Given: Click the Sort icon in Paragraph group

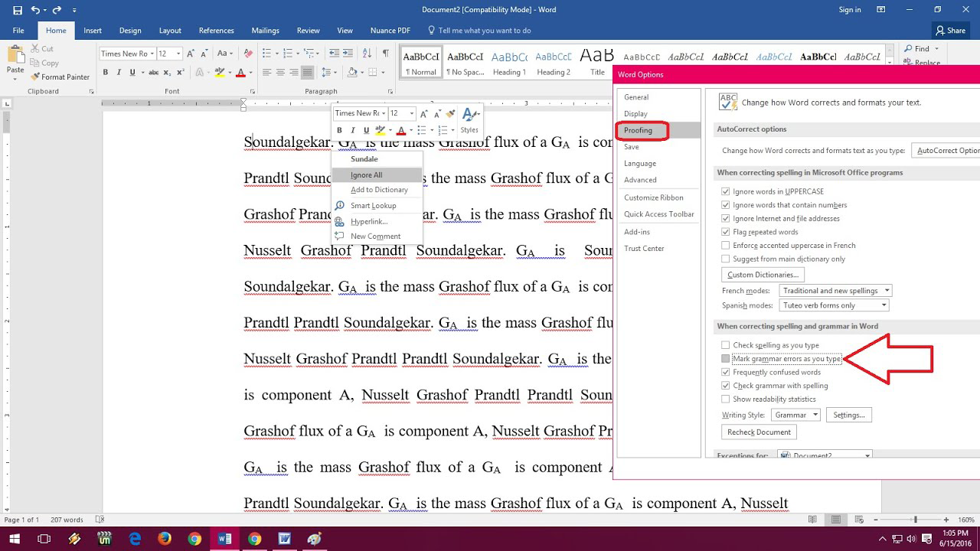Looking at the screenshot, I should 367,54.
